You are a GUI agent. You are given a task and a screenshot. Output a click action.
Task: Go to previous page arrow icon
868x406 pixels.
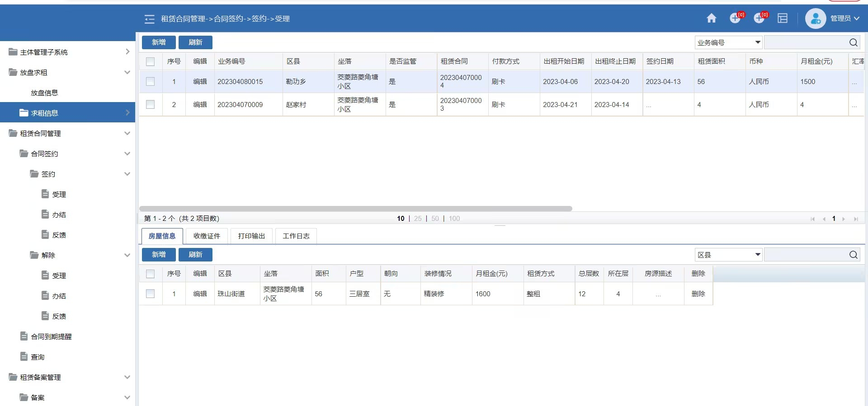824,219
